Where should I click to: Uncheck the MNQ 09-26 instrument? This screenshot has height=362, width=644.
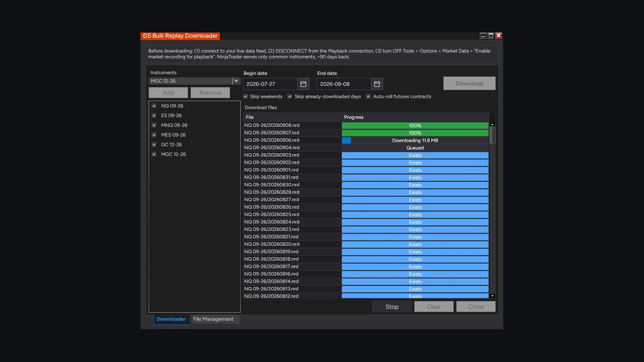(x=154, y=125)
